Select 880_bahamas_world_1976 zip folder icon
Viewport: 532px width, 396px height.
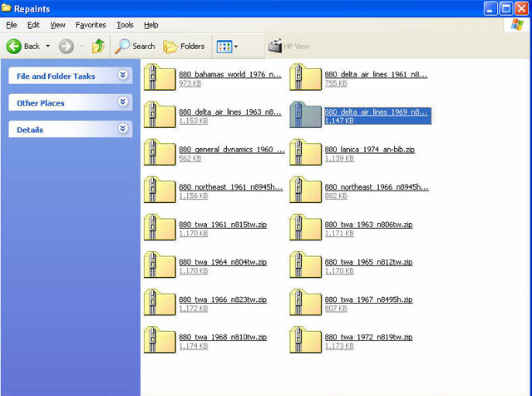pos(160,77)
